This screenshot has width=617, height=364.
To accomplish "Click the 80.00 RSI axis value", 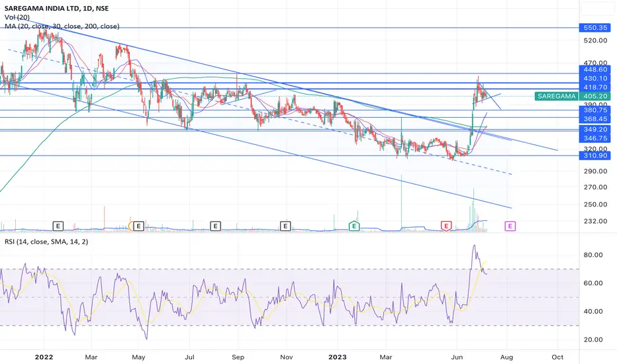I will 593,255.
